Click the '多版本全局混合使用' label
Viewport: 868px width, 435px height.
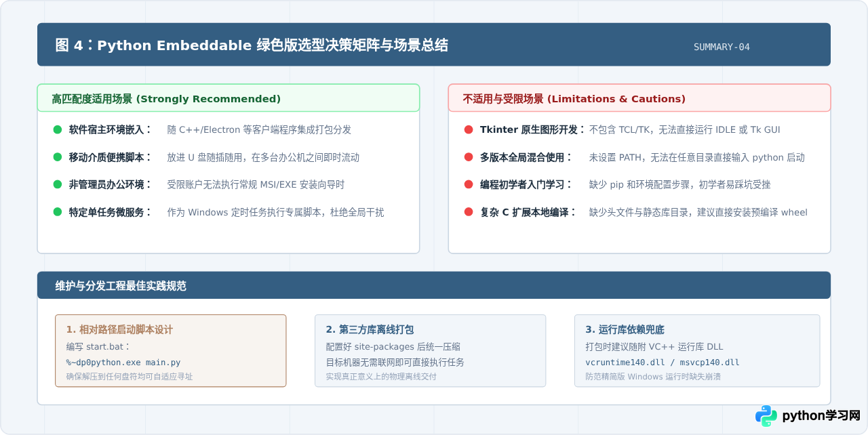click(x=522, y=157)
